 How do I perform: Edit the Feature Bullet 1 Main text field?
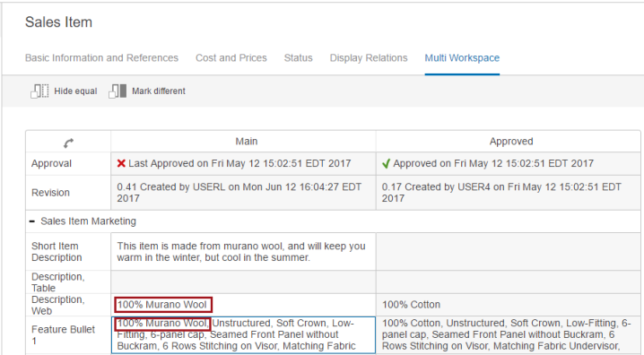(x=244, y=335)
